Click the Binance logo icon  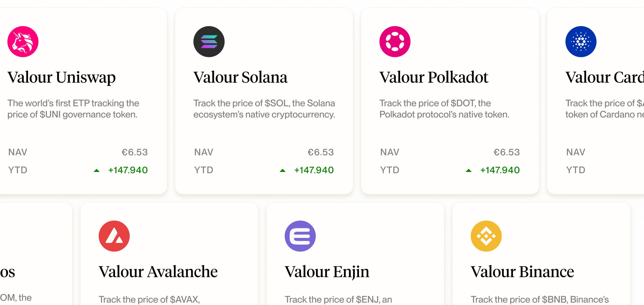[x=486, y=236]
